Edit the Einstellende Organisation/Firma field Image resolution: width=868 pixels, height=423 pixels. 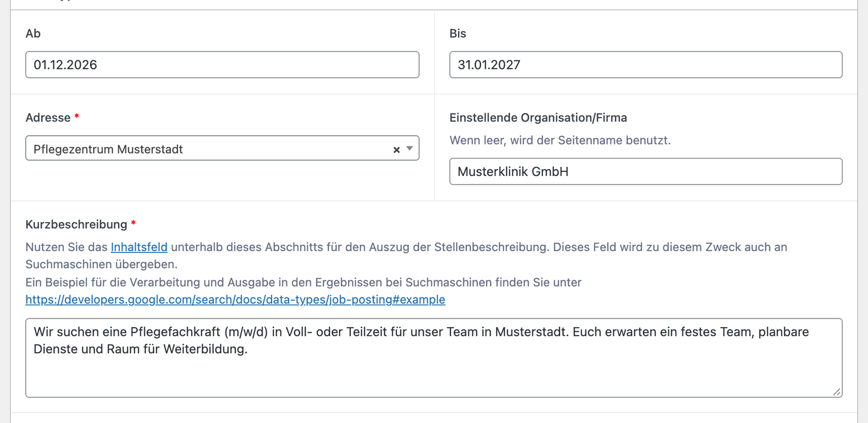[646, 171]
